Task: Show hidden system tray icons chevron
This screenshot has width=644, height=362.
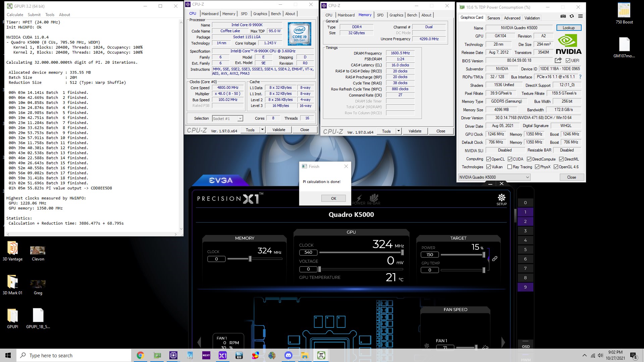Action: pos(585,356)
